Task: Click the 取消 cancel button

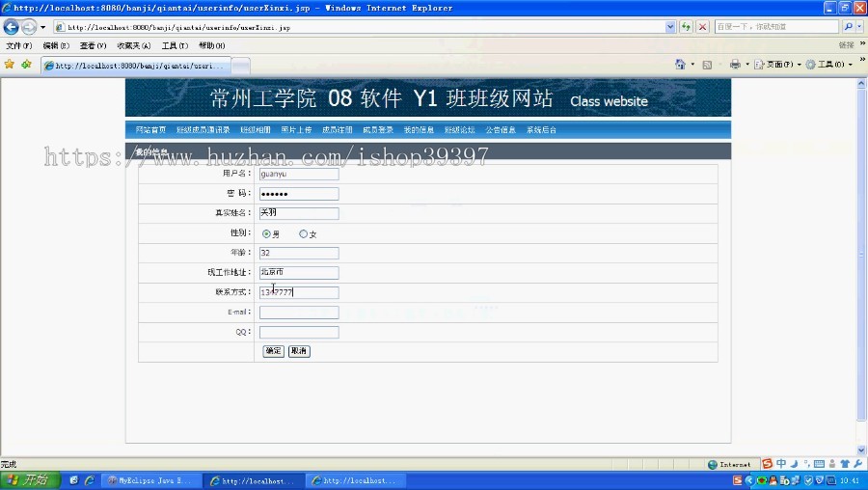Action: (x=299, y=351)
